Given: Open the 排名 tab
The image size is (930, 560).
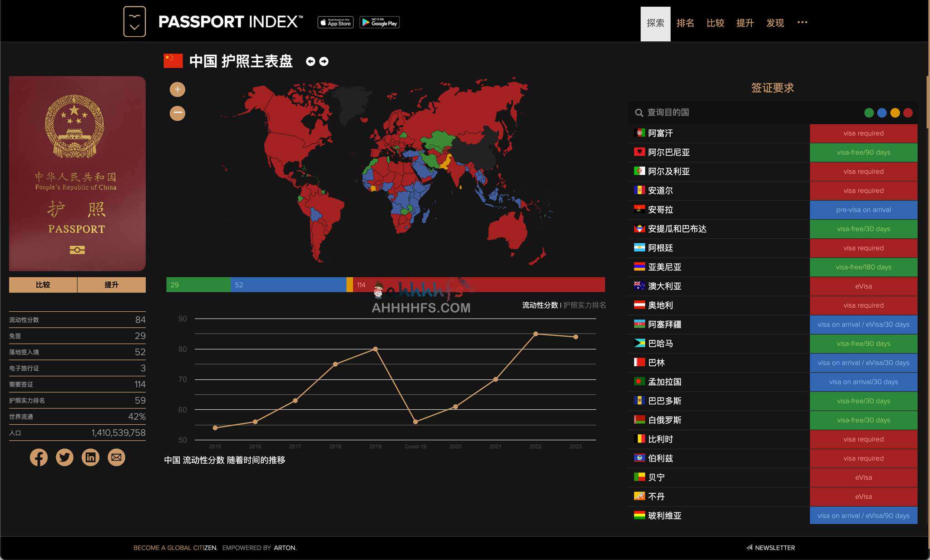Looking at the screenshot, I should [x=685, y=23].
